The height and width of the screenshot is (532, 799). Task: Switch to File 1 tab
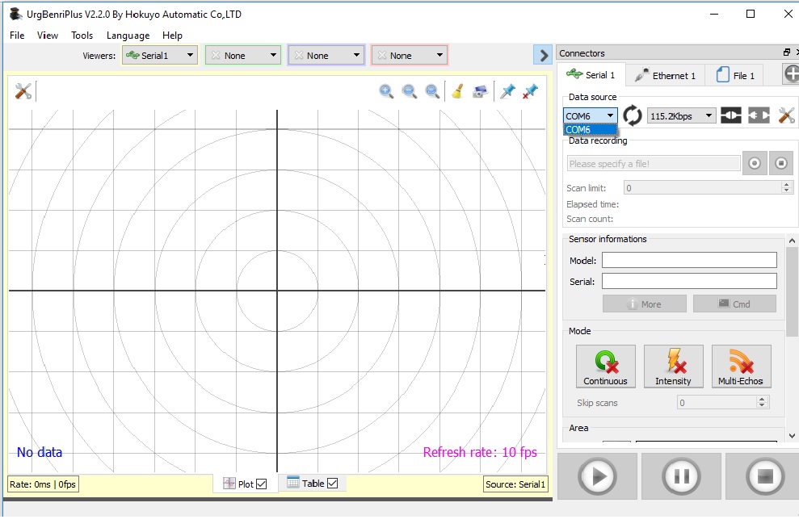click(x=735, y=75)
